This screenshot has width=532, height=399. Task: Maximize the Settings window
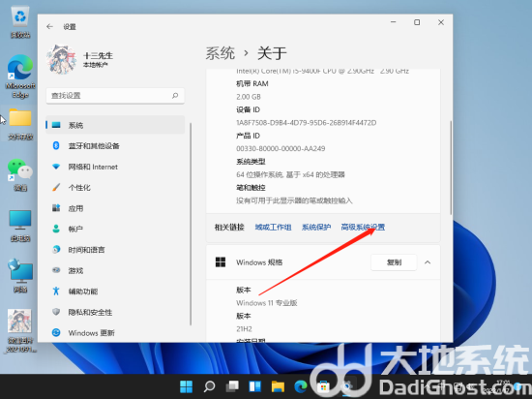click(417, 22)
